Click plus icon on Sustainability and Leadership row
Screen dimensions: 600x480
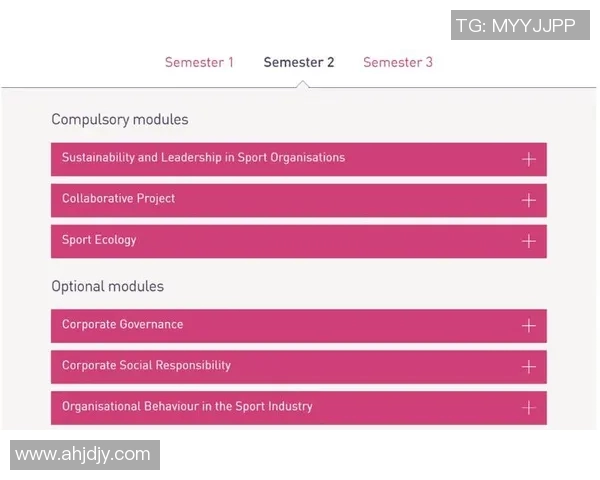528,159
